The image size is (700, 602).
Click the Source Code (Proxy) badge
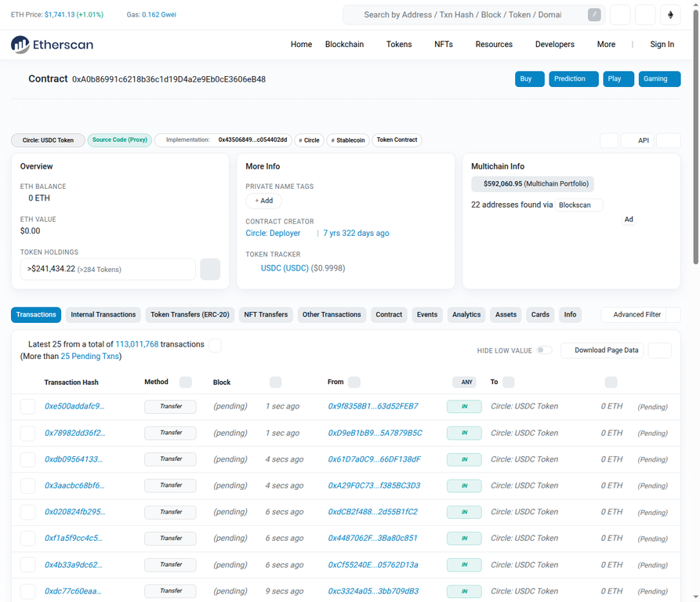click(x=120, y=140)
